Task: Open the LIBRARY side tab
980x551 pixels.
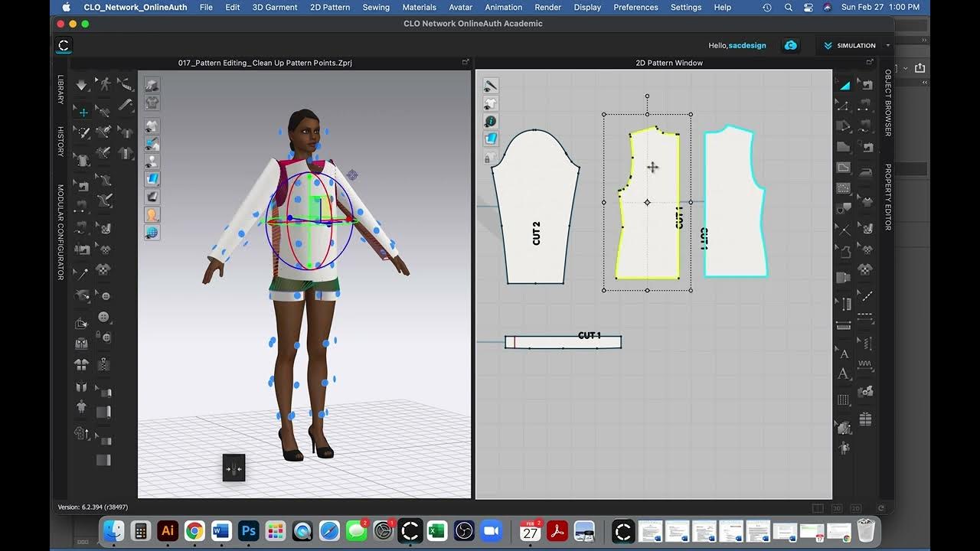Action: click(x=60, y=90)
